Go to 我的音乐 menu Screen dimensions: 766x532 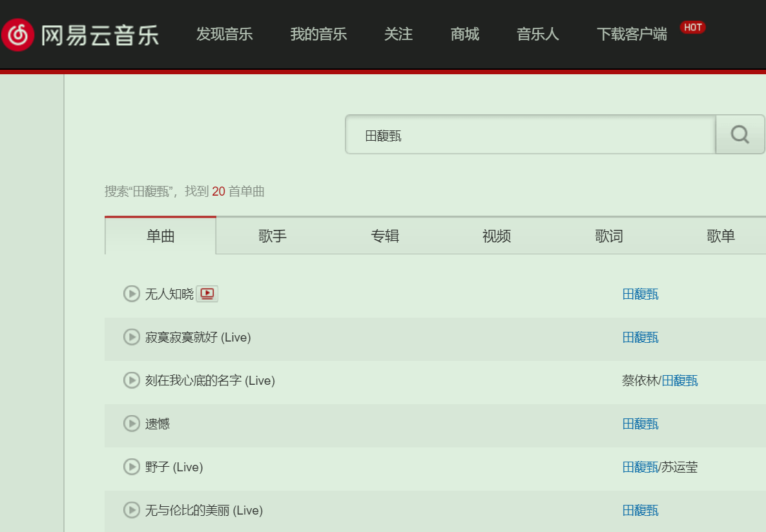pyautogui.click(x=318, y=34)
